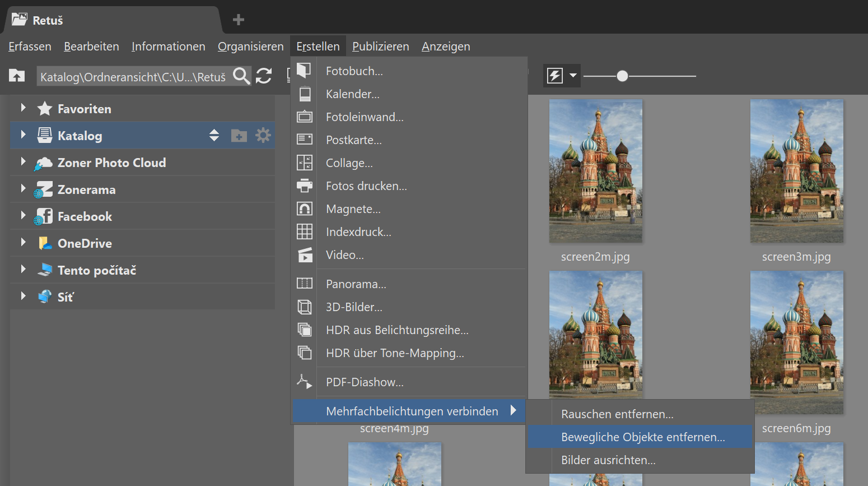The height and width of the screenshot is (486, 868).
Task: Click the Video clapperboard icon
Action: pos(304,254)
